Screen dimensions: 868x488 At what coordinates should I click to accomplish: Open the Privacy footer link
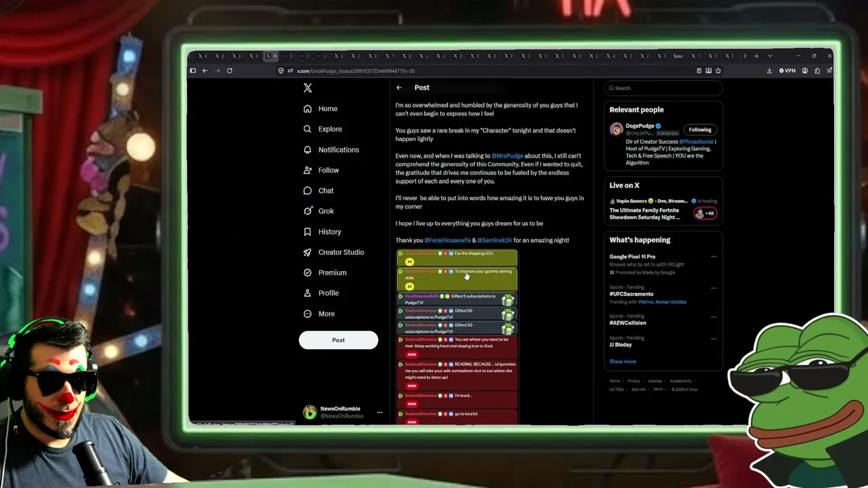tap(633, 381)
